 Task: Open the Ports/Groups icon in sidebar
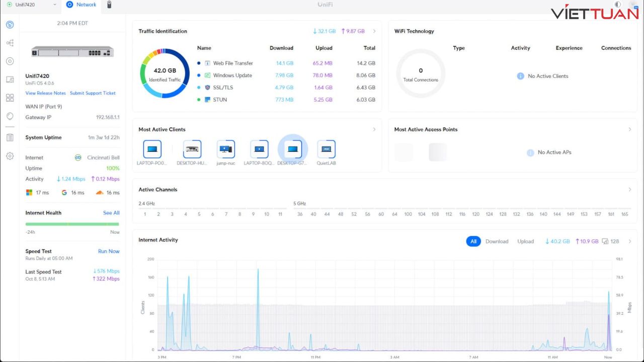[x=10, y=98]
